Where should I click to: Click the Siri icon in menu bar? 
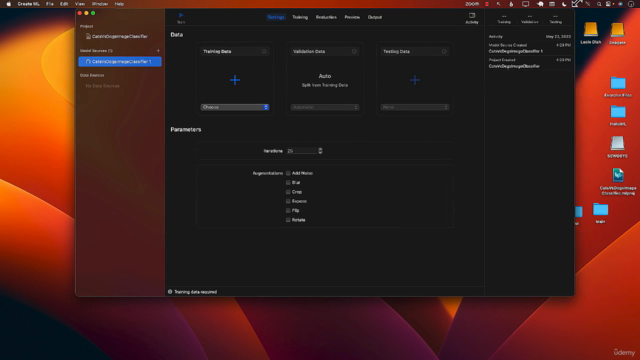[x=620, y=4]
